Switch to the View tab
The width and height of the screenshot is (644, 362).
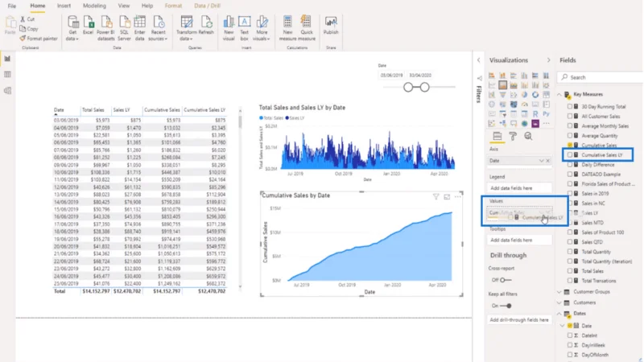[x=124, y=6]
